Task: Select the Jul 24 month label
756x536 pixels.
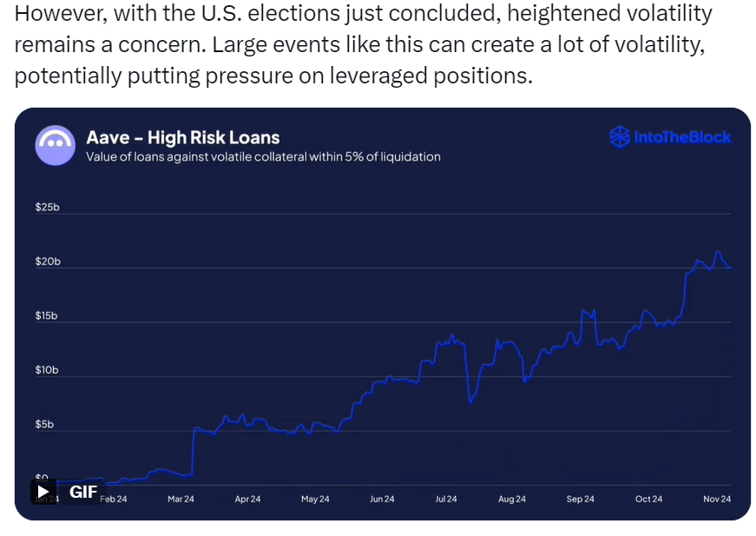Action: click(446, 499)
